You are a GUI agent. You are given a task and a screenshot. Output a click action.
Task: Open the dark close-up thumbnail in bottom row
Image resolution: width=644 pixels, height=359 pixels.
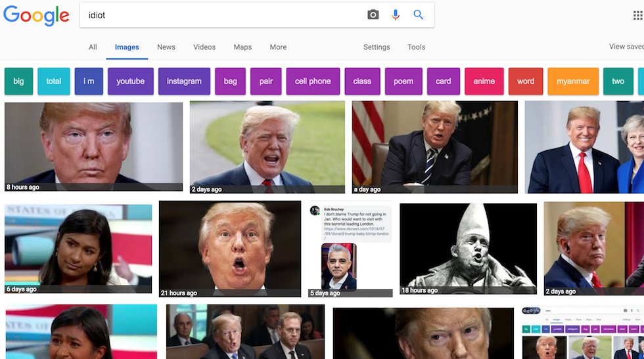pos(423,333)
